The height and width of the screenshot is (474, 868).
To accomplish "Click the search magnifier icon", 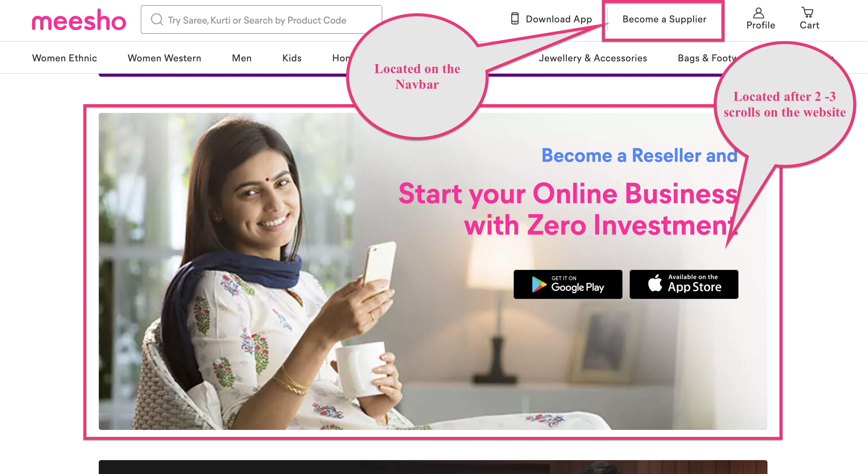I will point(157,20).
